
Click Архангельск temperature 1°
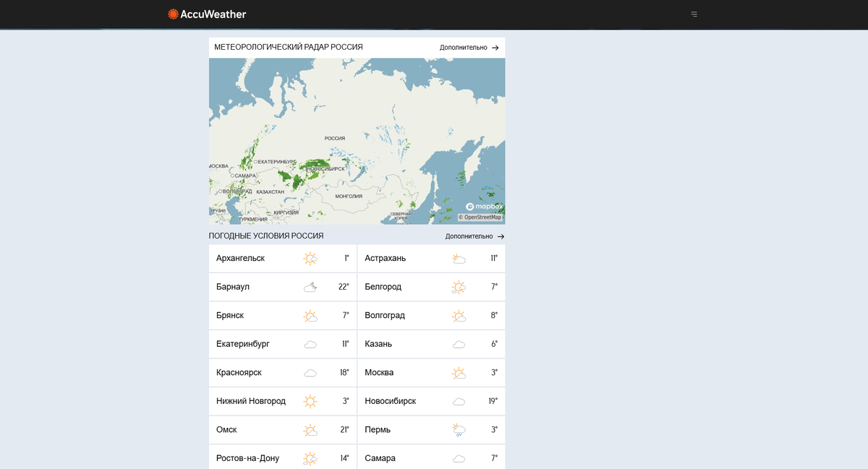click(346, 258)
